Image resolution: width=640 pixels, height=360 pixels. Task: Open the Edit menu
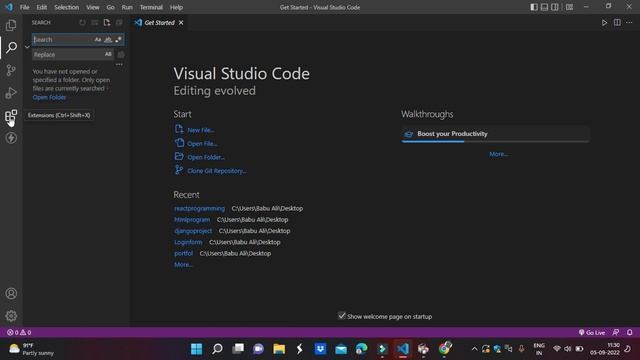click(x=42, y=7)
